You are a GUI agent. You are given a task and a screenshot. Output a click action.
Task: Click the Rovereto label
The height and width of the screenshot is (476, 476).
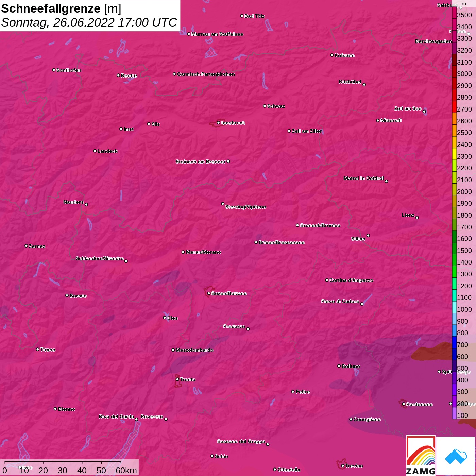[152, 417]
